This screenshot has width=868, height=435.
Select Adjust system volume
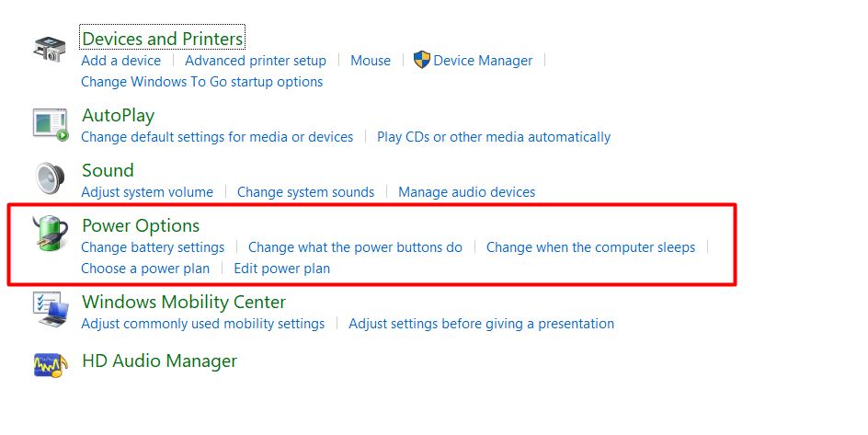pyautogui.click(x=147, y=192)
